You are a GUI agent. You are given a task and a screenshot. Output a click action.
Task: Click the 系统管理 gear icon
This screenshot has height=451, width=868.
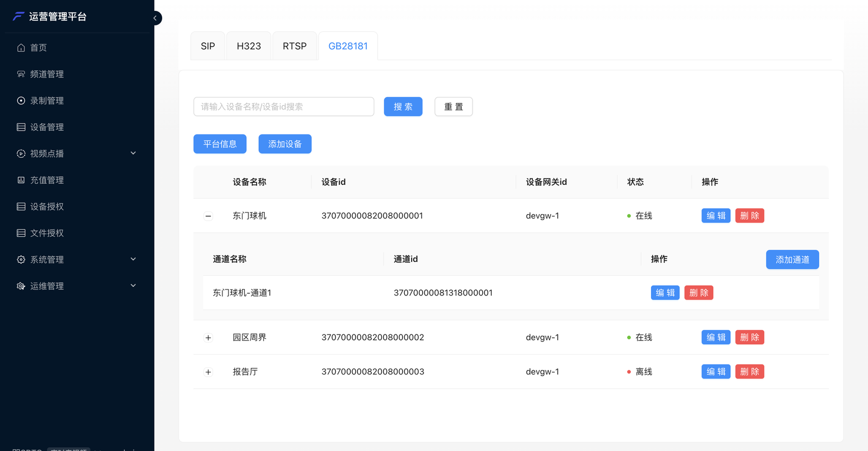pos(21,260)
